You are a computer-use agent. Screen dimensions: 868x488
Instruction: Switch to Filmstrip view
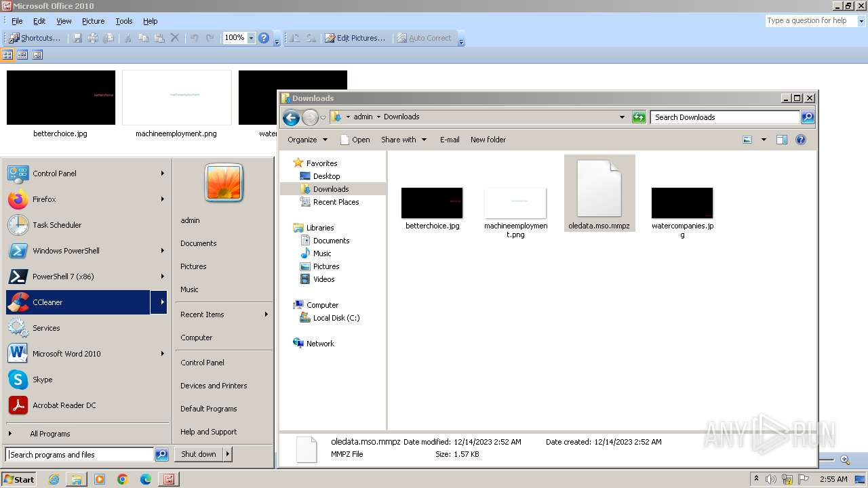click(x=22, y=55)
